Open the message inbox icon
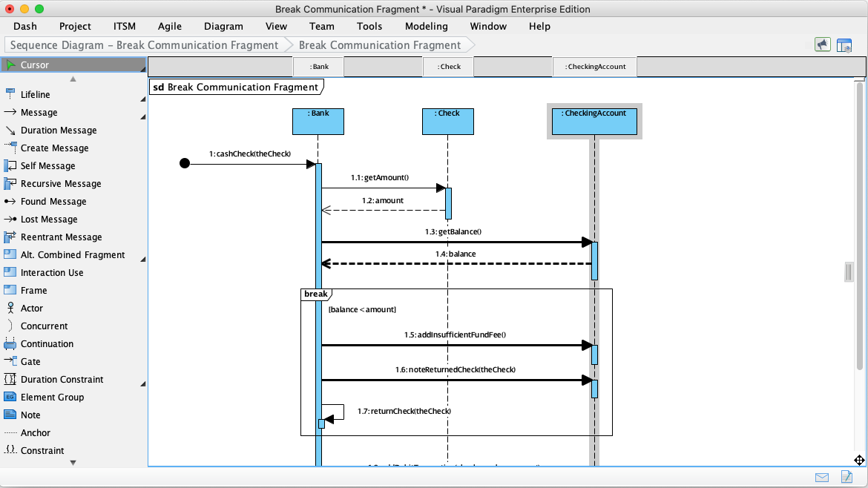The height and width of the screenshot is (488, 868). (822, 478)
